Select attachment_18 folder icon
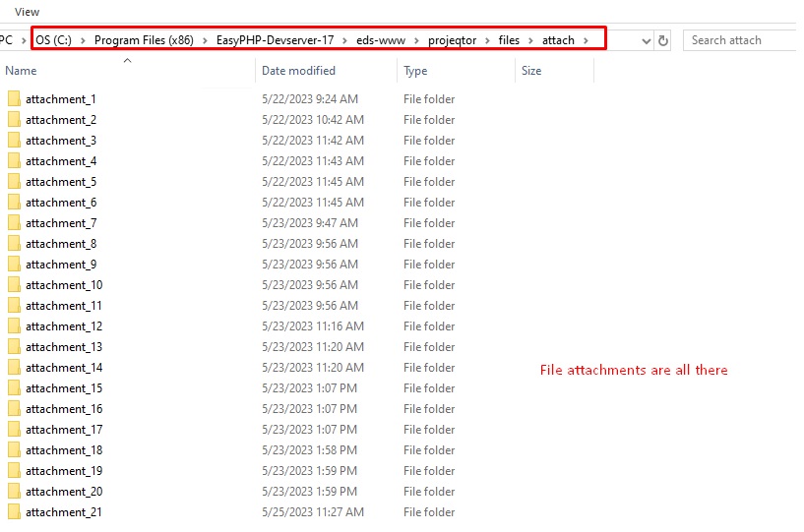The height and width of the screenshot is (532, 804). pos(15,450)
